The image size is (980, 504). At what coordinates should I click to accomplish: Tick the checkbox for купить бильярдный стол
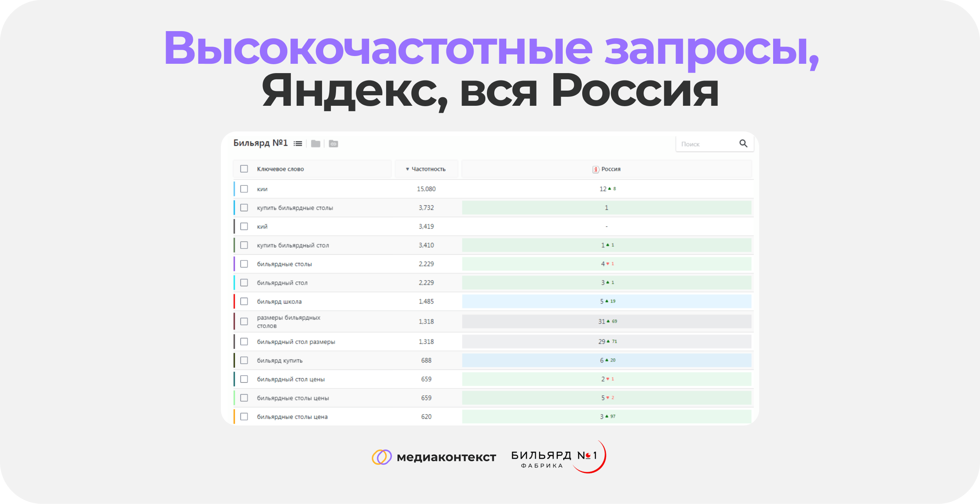(244, 245)
